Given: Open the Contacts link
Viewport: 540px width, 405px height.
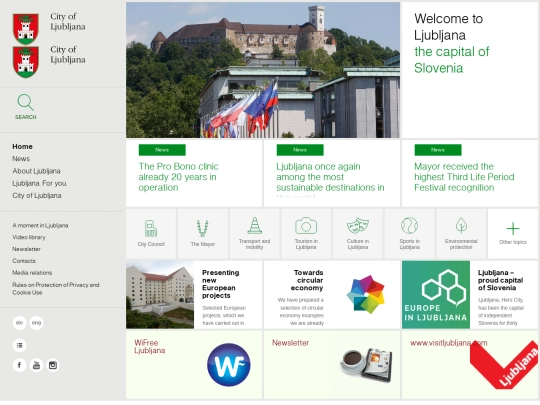Looking at the screenshot, I should [x=24, y=261].
